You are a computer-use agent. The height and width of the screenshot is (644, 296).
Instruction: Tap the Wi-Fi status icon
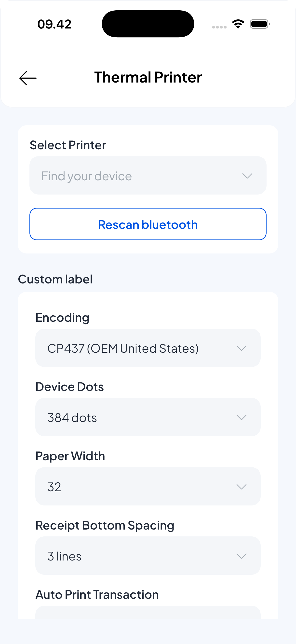tap(238, 24)
